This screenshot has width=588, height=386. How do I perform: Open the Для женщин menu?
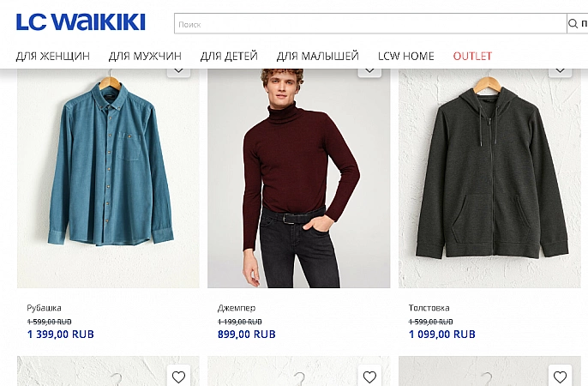click(52, 57)
